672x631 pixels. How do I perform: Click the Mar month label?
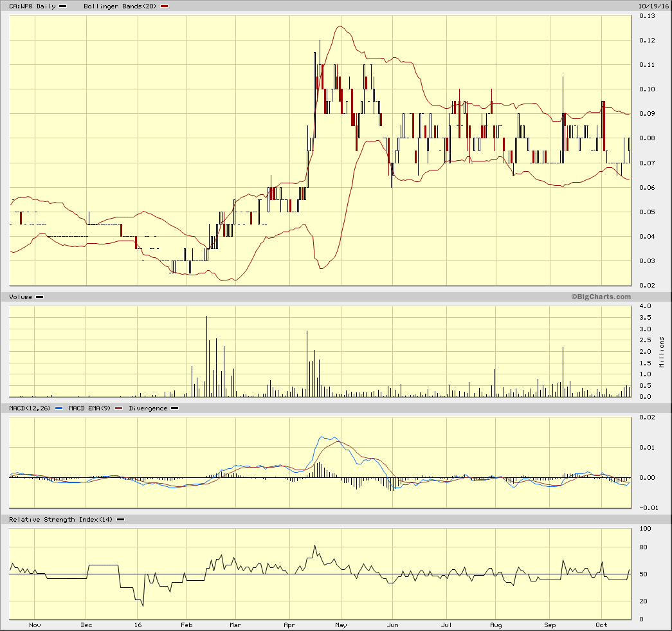235,625
